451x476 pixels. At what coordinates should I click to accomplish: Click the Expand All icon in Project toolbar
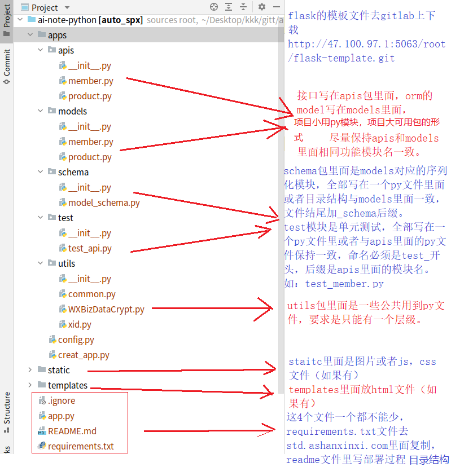click(229, 7)
